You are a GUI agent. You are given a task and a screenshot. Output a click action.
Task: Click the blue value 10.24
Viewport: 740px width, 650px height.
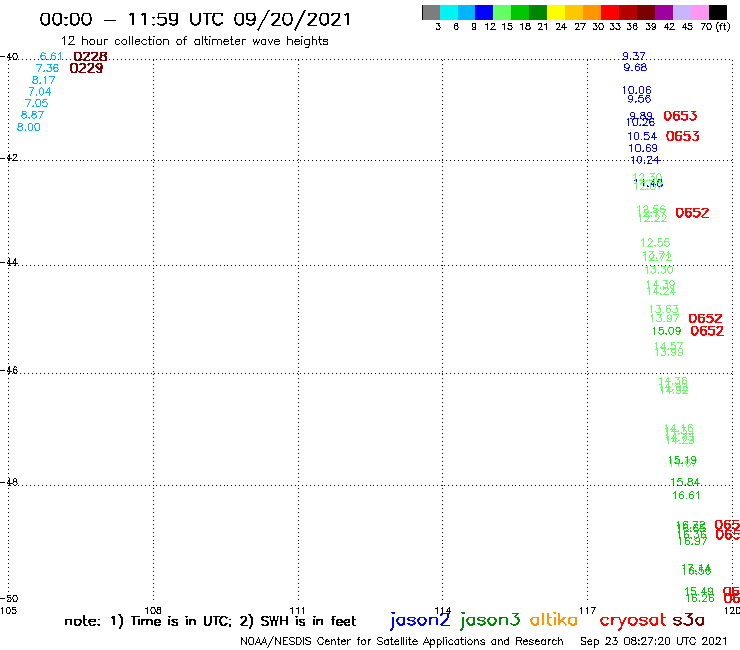pyautogui.click(x=645, y=160)
